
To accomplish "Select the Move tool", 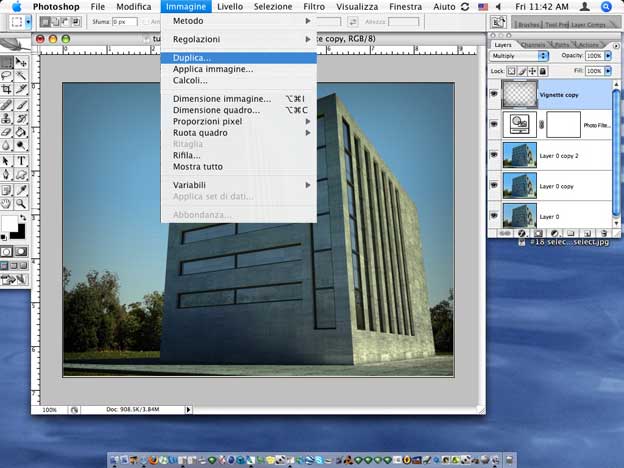I will [x=21, y=61].
